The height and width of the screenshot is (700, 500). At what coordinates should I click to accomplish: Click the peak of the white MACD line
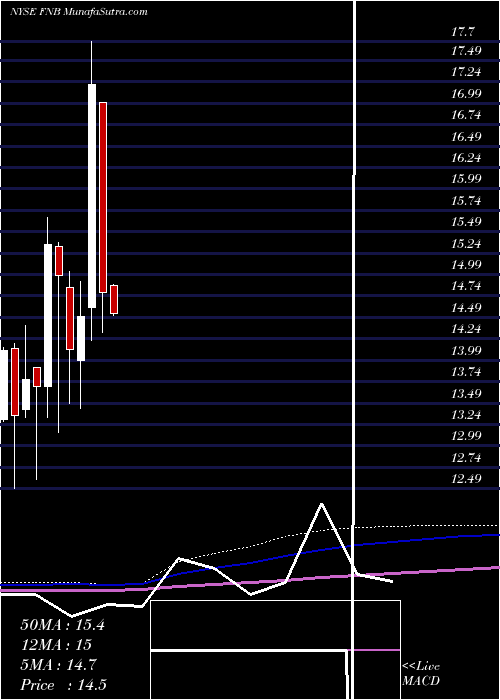(321, 504)
